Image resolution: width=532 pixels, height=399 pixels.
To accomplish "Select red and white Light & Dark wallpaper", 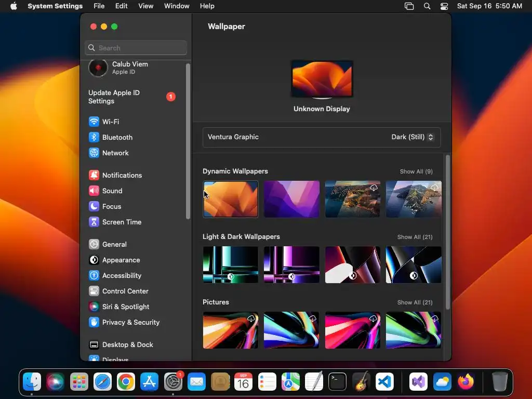I will point(353,264).
